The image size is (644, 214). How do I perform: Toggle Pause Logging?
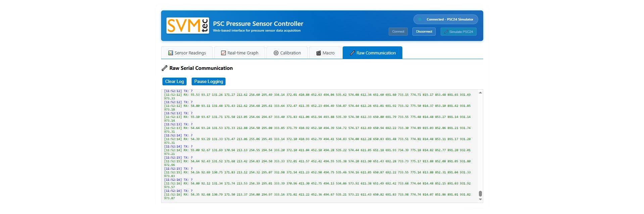tap(208, 82)
